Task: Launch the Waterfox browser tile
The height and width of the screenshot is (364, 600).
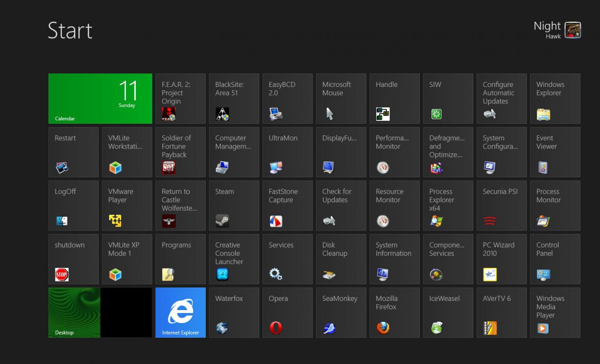Action: tap(234, 313)
